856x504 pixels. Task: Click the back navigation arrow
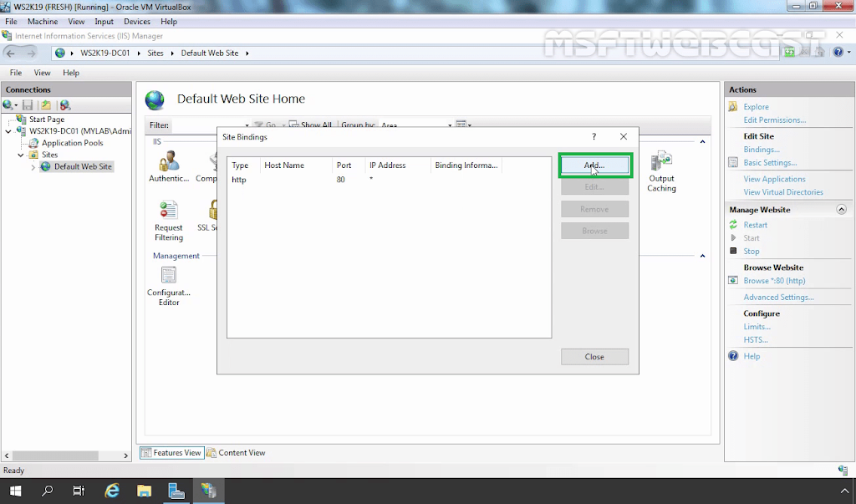(10, 53)
